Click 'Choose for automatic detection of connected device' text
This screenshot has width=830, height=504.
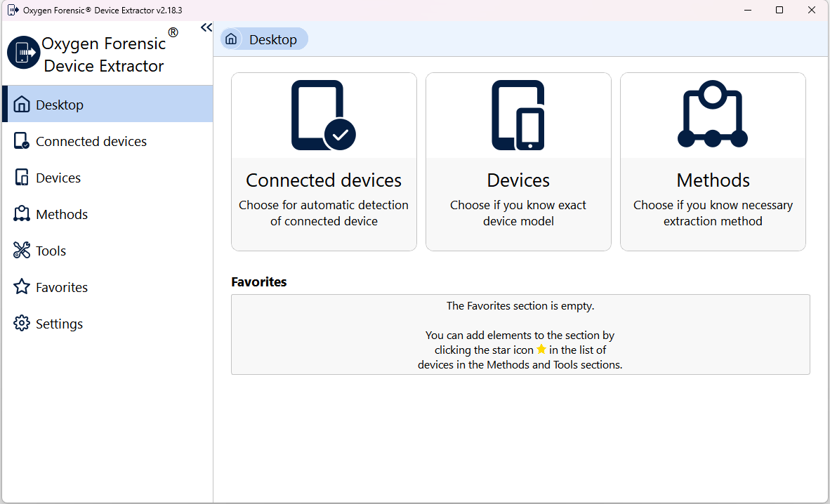click(324, 213)
